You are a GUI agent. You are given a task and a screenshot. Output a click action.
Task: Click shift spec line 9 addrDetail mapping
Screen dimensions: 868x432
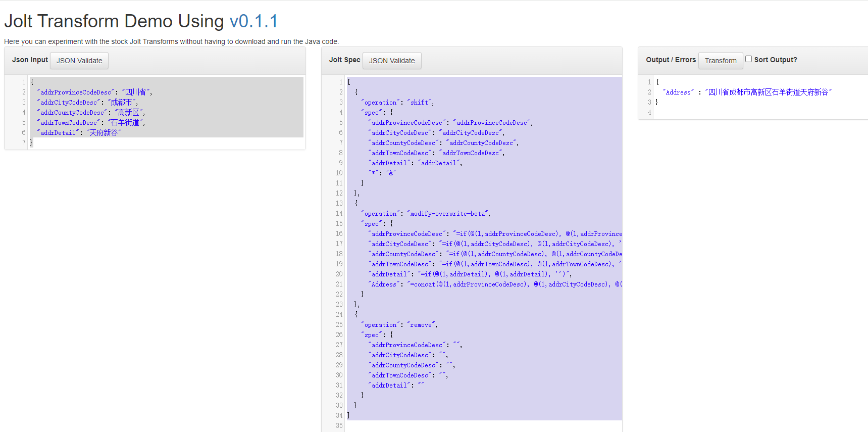click(415, 163)
